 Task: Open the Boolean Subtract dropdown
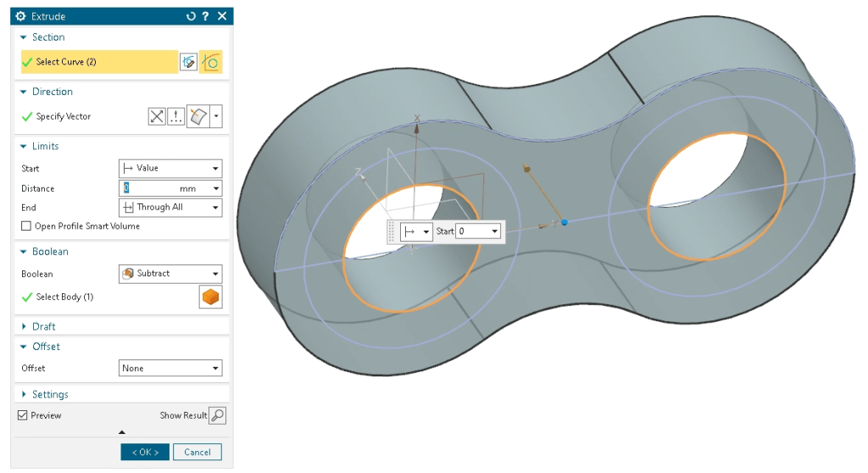[170, 274]
